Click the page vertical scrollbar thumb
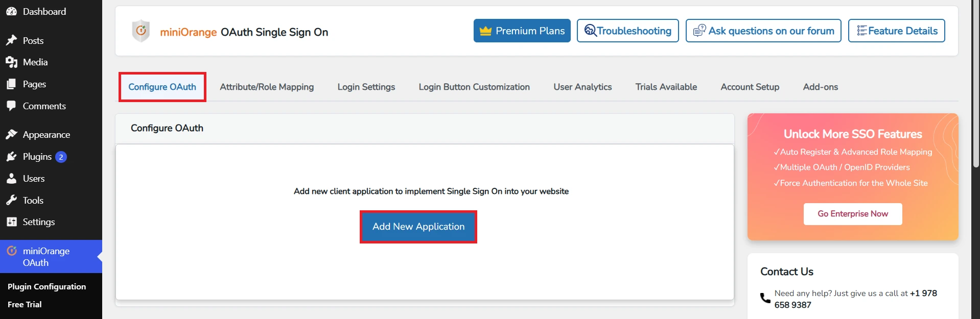 point(976,84)
